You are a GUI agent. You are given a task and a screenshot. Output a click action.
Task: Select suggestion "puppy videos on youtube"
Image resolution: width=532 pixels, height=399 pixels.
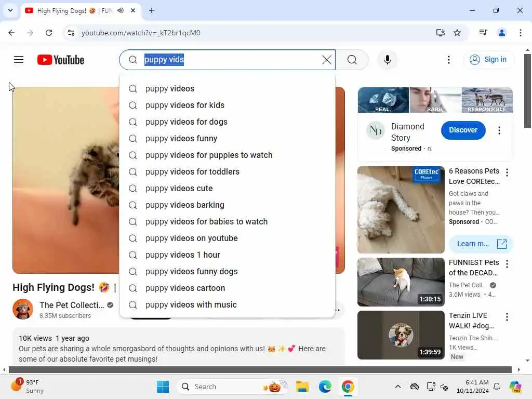227,238
